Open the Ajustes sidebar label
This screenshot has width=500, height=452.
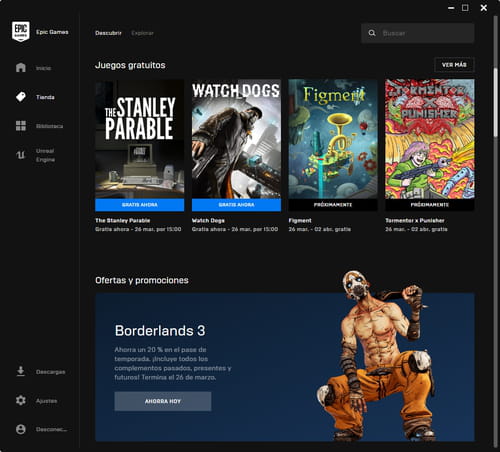coord(46,401)
